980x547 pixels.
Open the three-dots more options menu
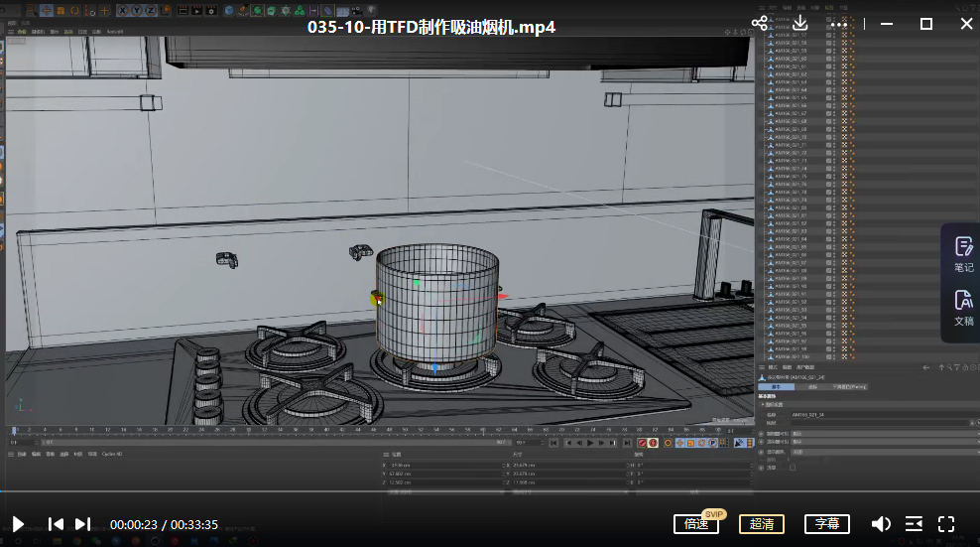839,24
